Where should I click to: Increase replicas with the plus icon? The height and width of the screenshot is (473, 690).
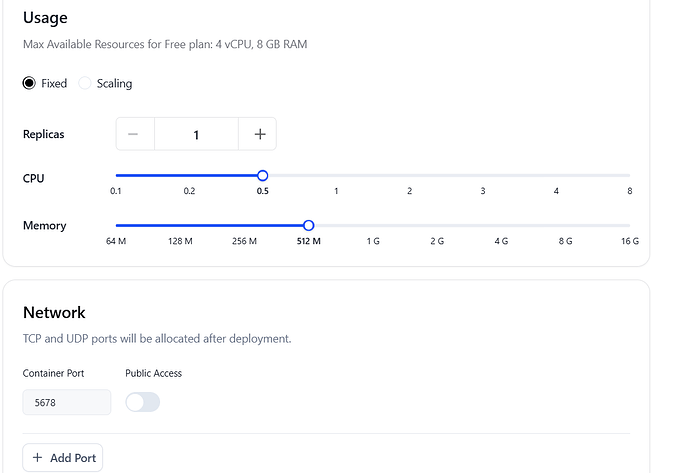pos(260,134)
